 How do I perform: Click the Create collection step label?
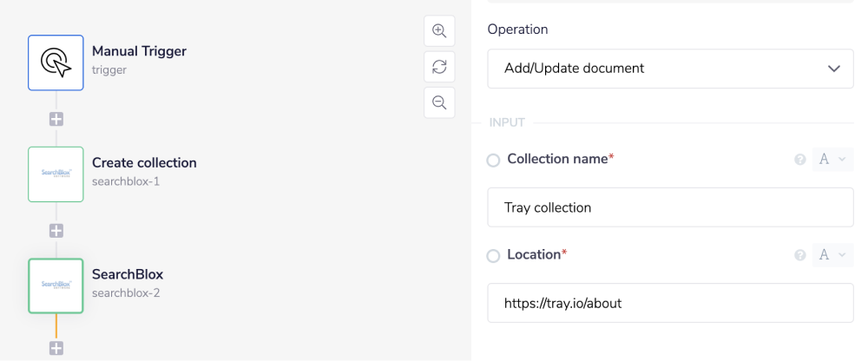[x=144, y=163]
